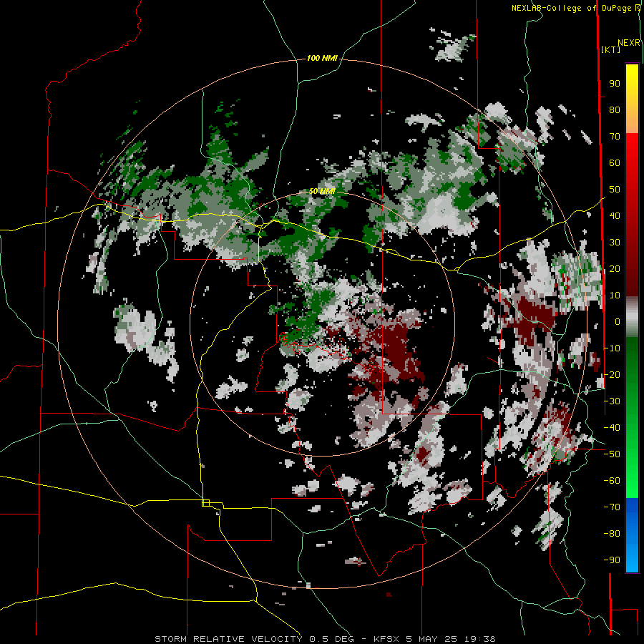Click the -60 value on velocity scale

[612, 481]
